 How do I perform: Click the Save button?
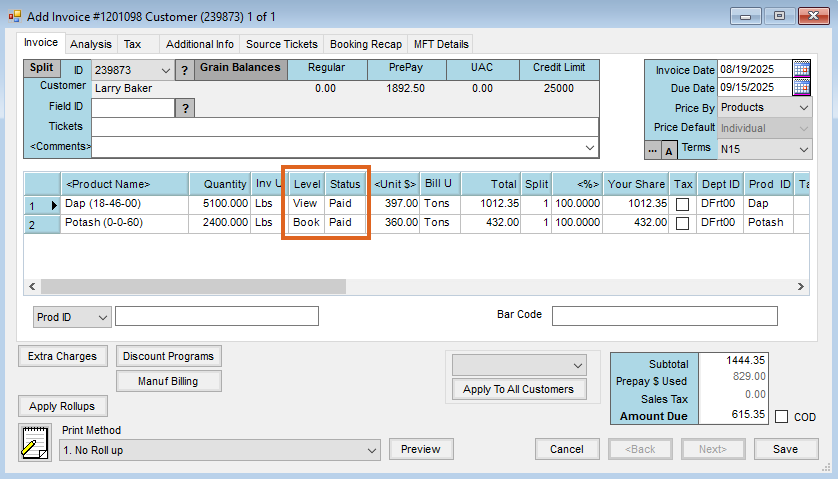coord(785,449)
